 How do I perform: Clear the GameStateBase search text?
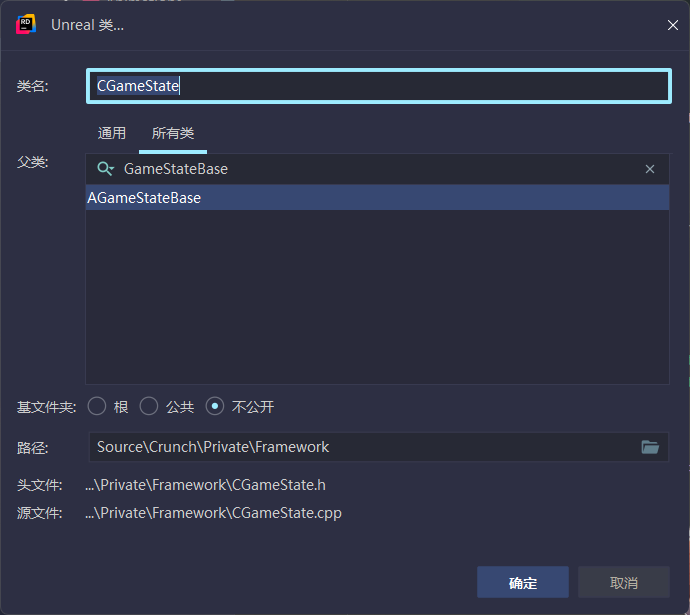(x=650, y=169)
